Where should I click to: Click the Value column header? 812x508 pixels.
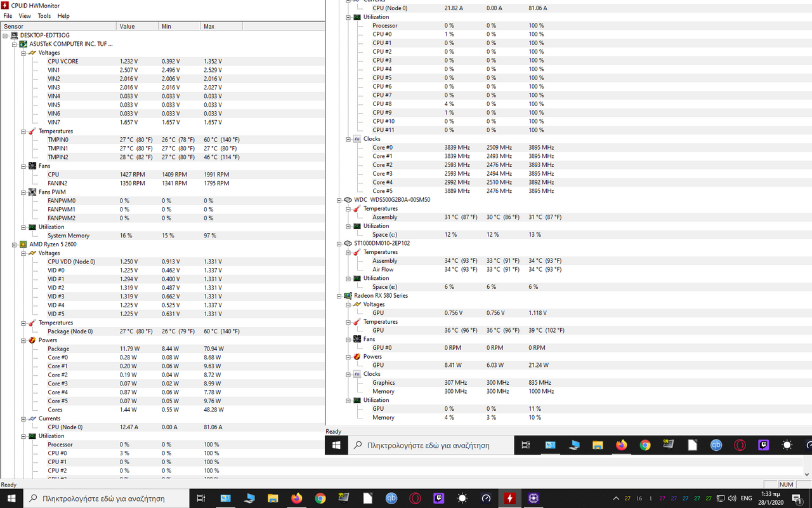pos(138,26)
